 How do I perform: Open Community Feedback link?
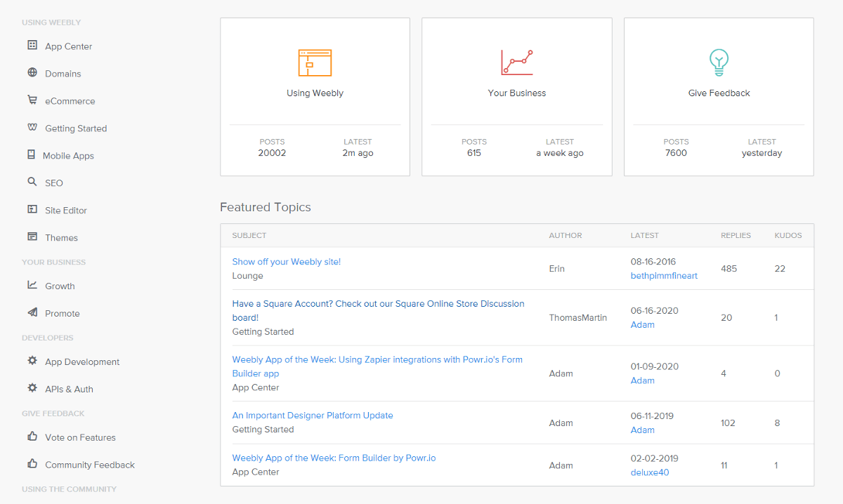point(90,465)
